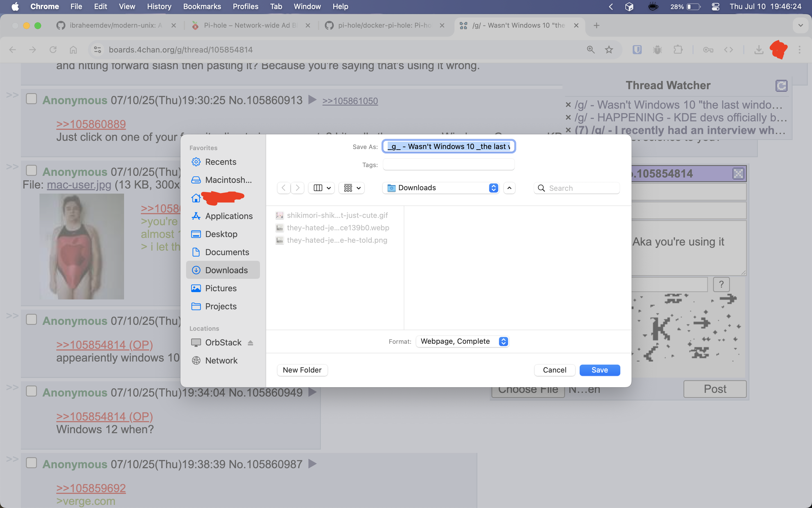Go back in file dialog
The width and height of the screenshot is (812, 508).
pos(284,188)
